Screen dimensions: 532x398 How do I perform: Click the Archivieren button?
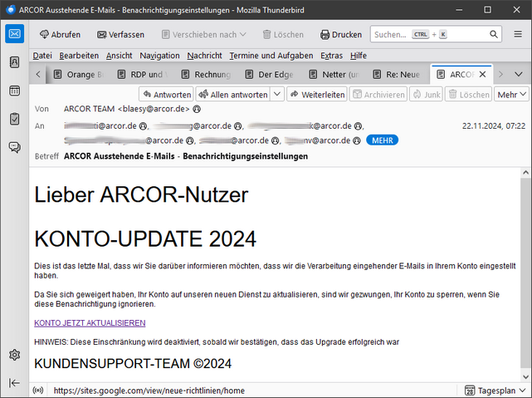[378, 95]
